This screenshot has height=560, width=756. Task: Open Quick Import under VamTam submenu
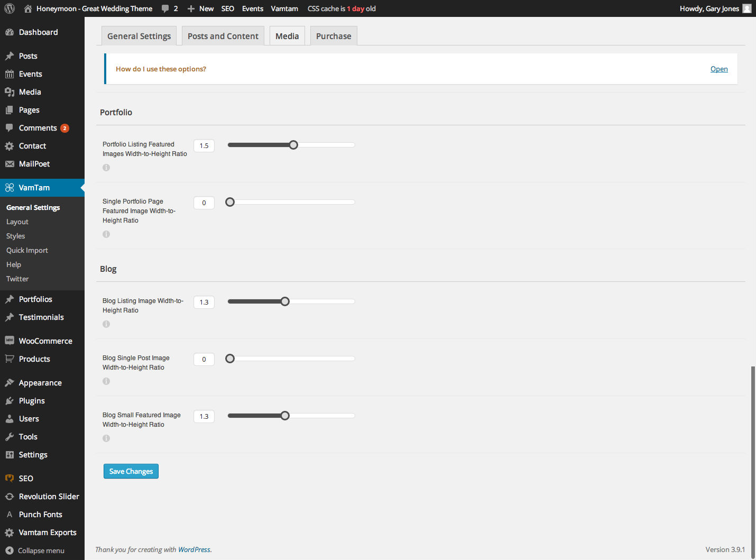point(27,250)
